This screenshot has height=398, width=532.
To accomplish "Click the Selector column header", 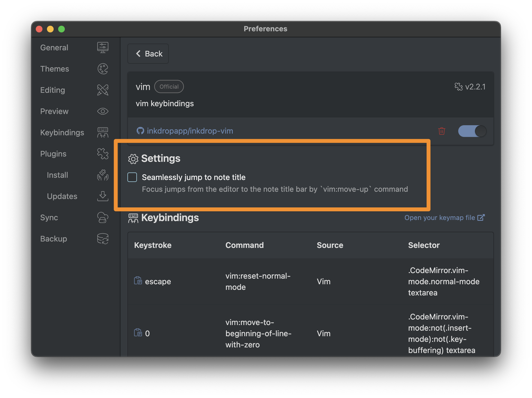I will click(424, 245).
